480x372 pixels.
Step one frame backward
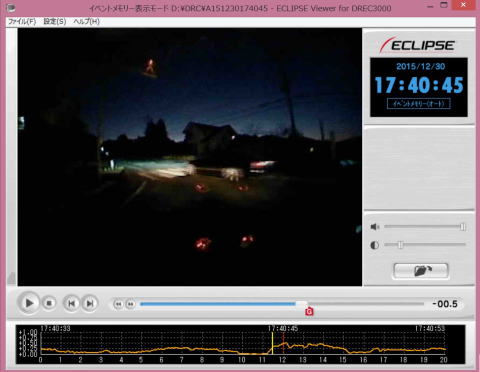coord(118,304)
